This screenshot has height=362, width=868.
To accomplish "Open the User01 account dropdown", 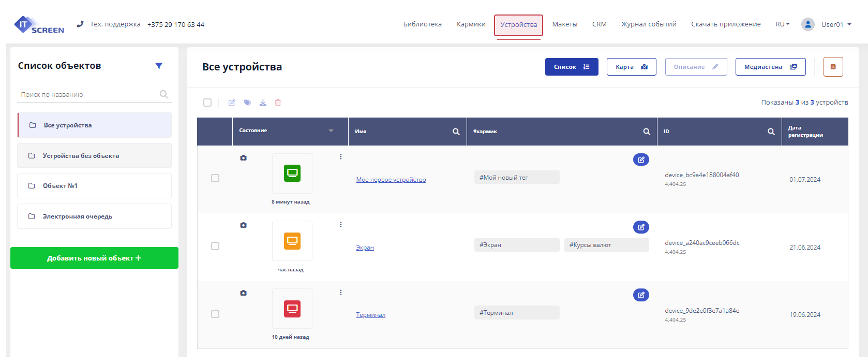I will (836, 24).
